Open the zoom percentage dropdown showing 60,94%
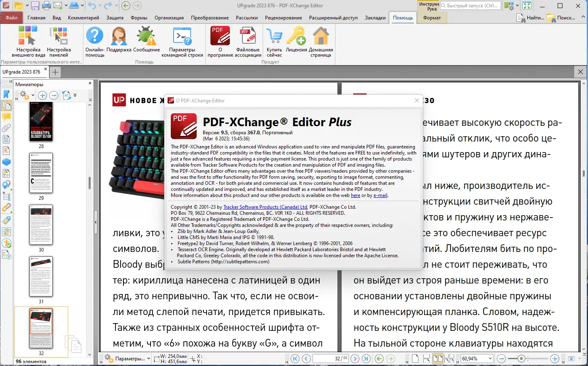 [490, 359]
